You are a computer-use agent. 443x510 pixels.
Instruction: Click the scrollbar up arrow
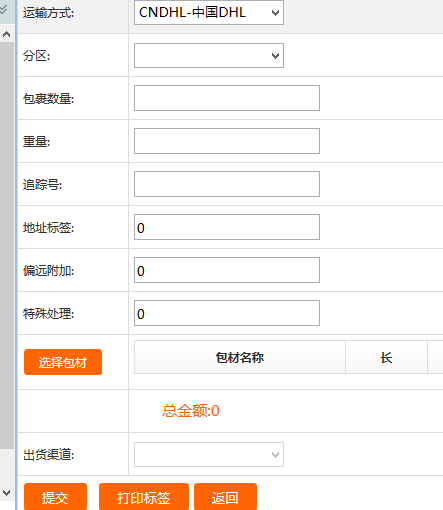click(7, 34)
